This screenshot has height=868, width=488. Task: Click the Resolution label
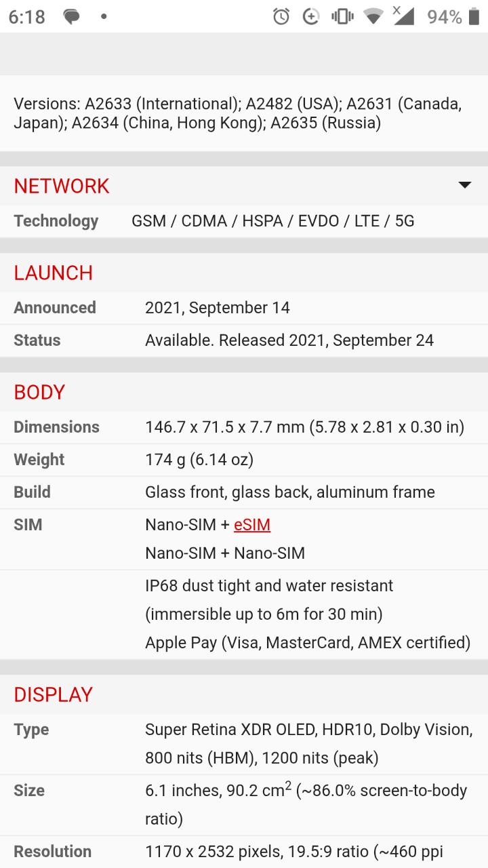pyautogui.click(x=53, y=852)
